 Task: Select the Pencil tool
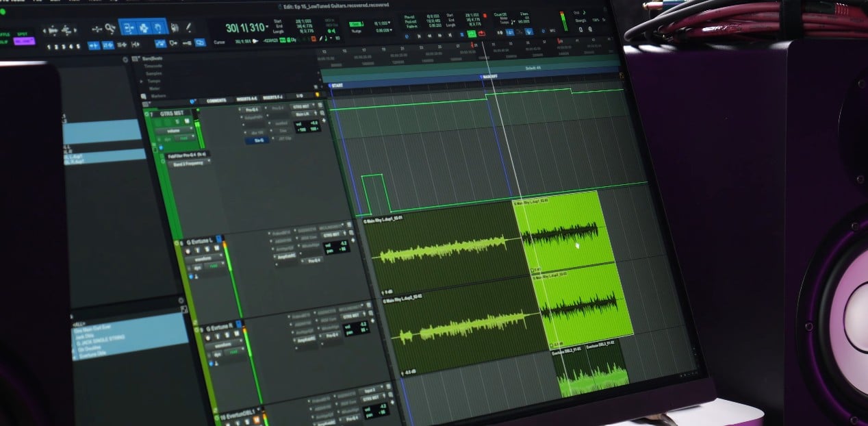coord(188,28)
